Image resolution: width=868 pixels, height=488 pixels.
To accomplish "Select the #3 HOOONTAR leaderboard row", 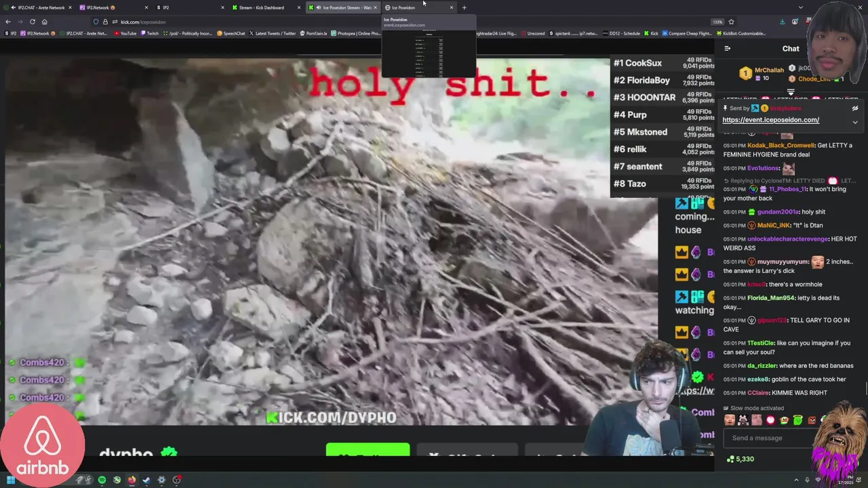I will [662, 98].
